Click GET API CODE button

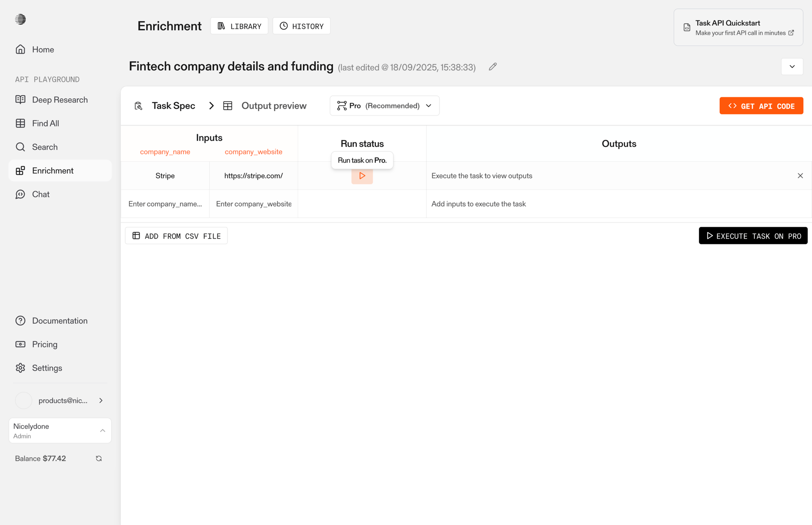point(761,105)
